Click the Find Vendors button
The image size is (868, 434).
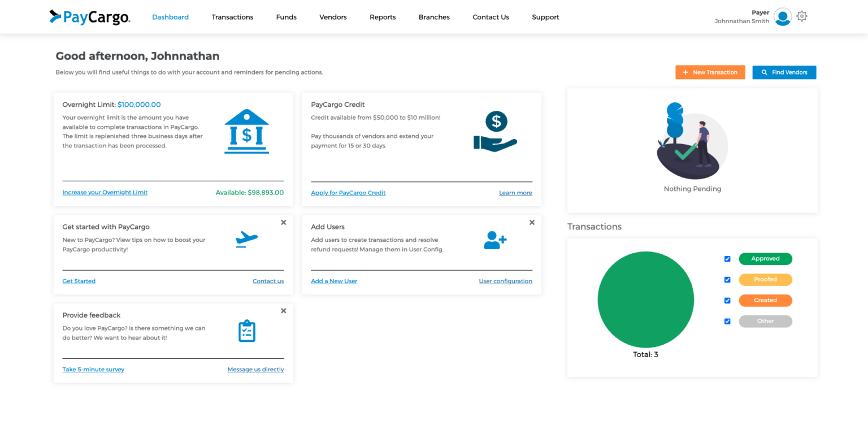pyautogui.click(x=784, y=72)
